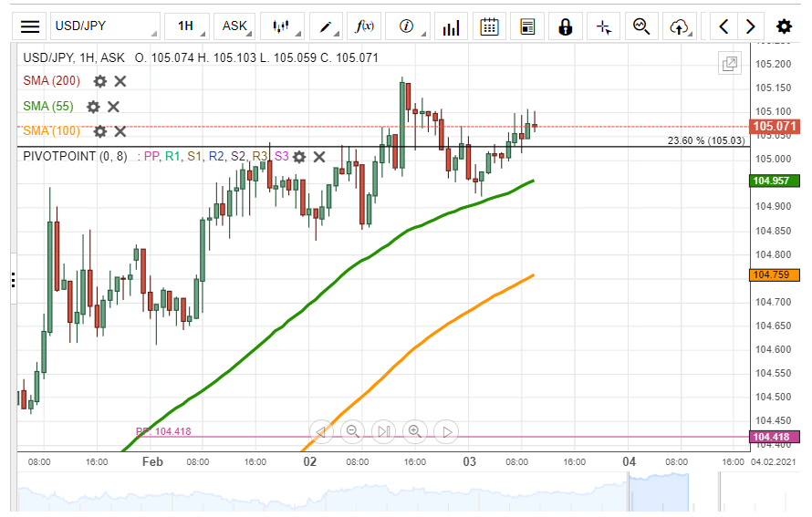Image resolution: width=812 pixels, height=517 pixels.
Task: Jump to latest bar with skip-to-end control
Action: coord(384,431)
